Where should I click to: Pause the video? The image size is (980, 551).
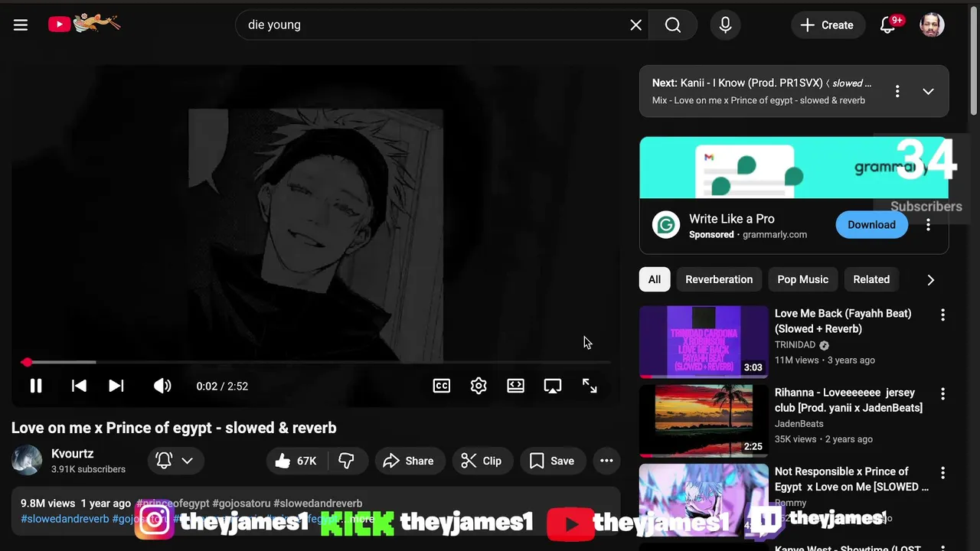[x=36, y=386]
